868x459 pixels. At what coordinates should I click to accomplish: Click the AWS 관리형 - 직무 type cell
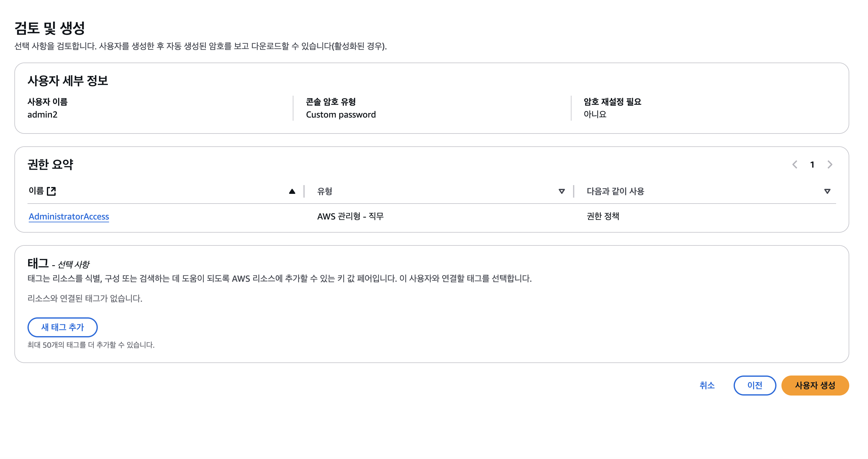[352, 216]
